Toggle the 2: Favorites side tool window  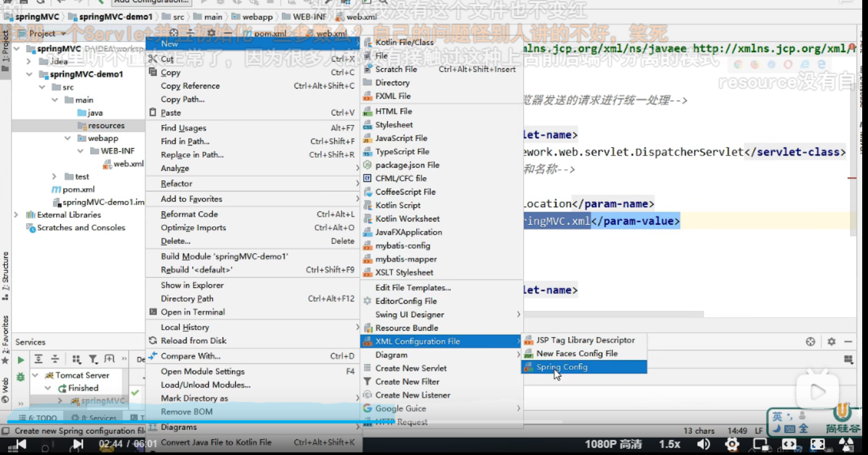pyautogui.click(x=5, y=339)
